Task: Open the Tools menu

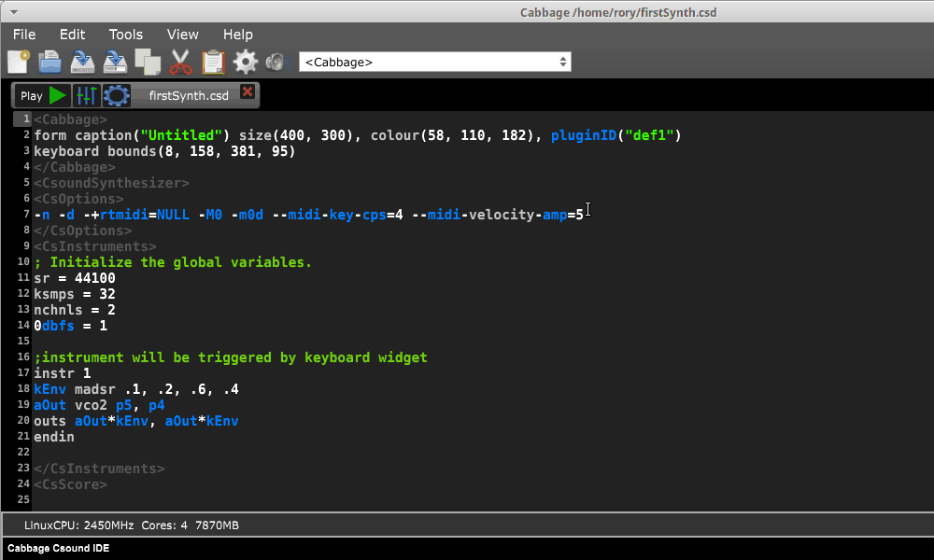Action: coord(125,35)
